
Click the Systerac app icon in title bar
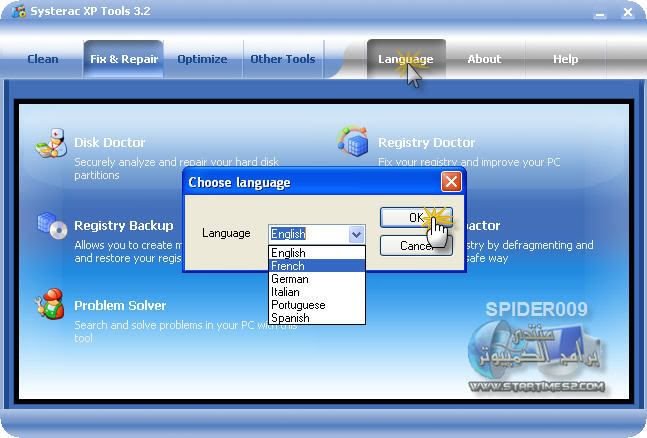tap(19, 11)
